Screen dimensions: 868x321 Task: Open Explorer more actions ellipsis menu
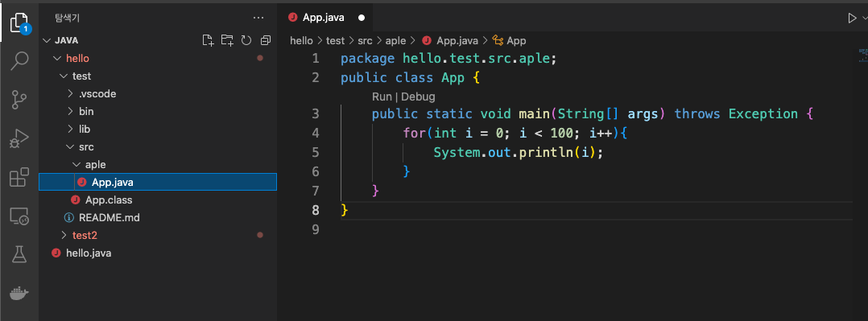(258, 18)
